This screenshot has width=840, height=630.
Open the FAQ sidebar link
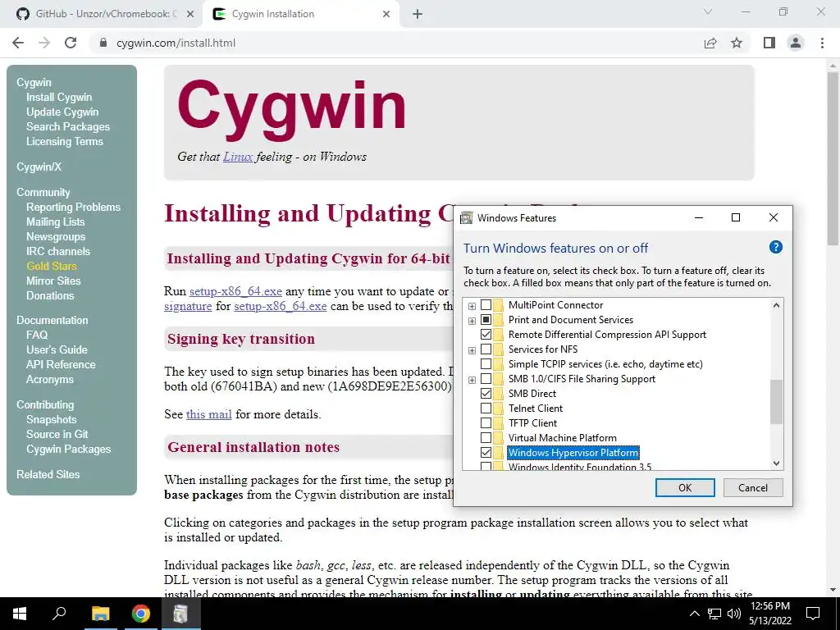[x=37, y=335]
